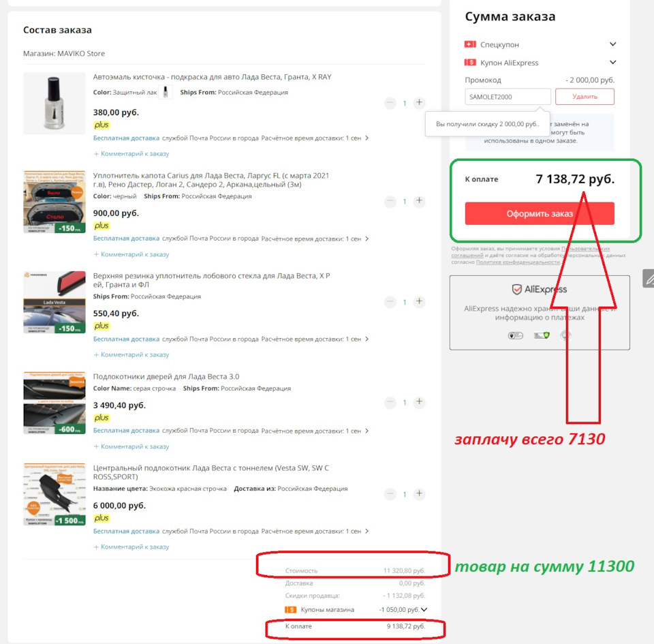Click the edit pencil icon at right edge

649,279
